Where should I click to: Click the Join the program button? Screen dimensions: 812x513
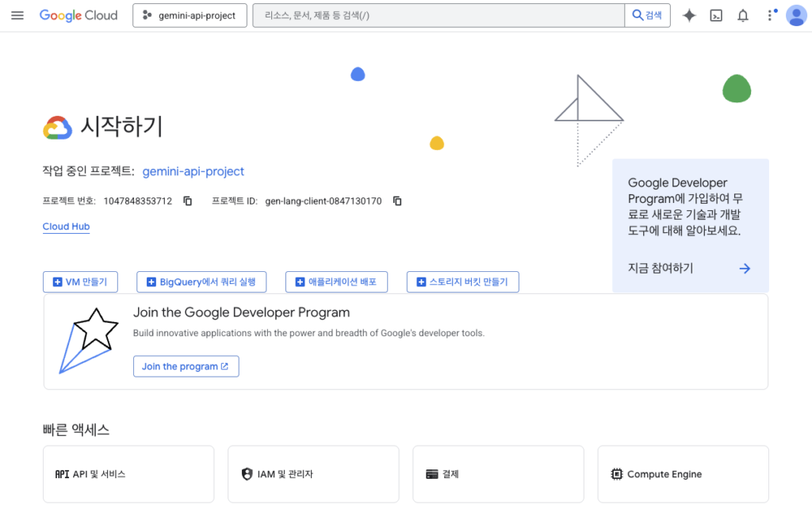(x=186, y=366)
